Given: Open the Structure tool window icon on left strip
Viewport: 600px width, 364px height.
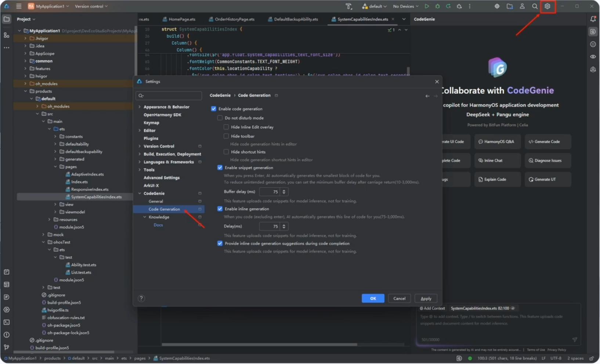Looking at the screenshot, I should [7, 35].
